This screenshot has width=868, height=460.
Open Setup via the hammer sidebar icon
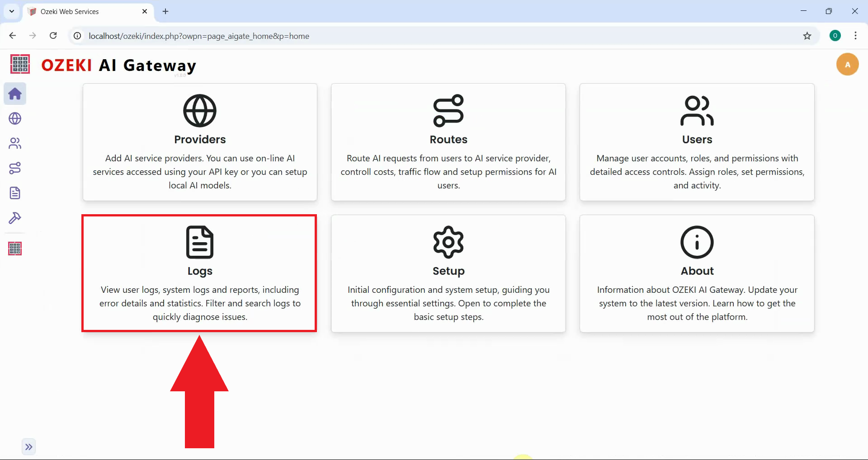point(15,218)
